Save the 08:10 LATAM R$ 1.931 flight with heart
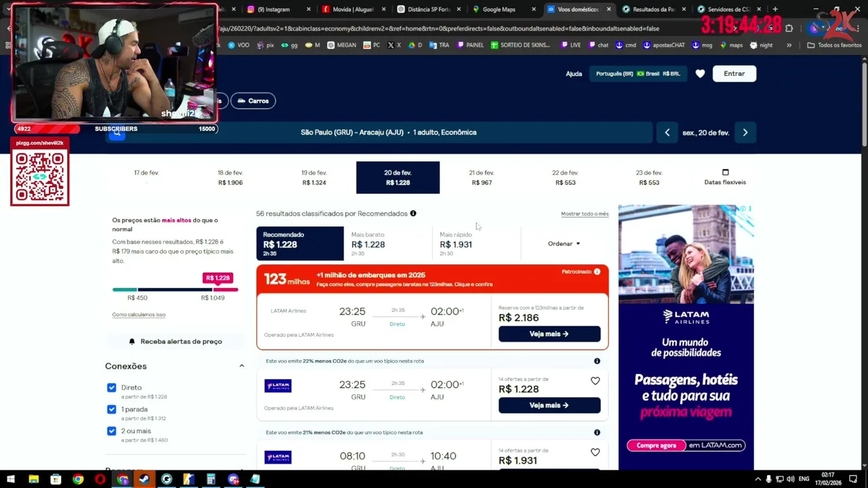Viewport: 868px width, 488px height. tap(595, 452)
